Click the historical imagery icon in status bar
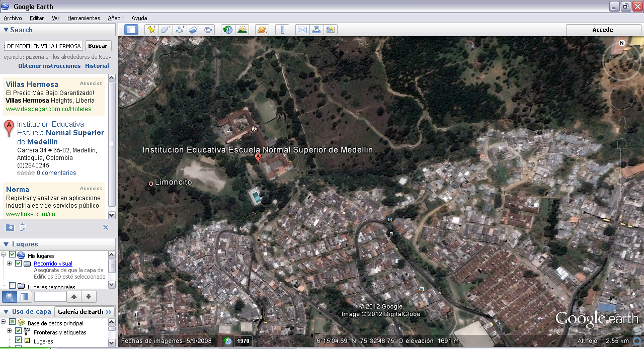Viewport: 644px width, 349px height. pyautogui.click(x=228, y=341)
